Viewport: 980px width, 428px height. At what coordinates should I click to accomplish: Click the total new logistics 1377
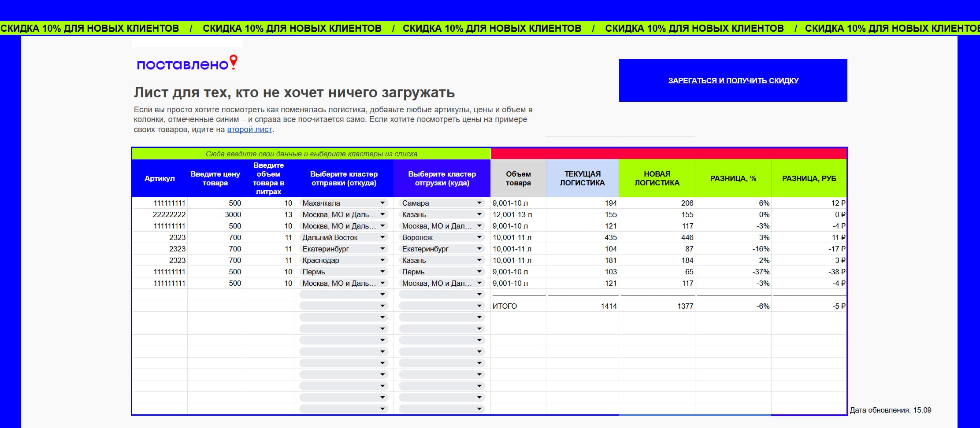[x=657, y=306]
